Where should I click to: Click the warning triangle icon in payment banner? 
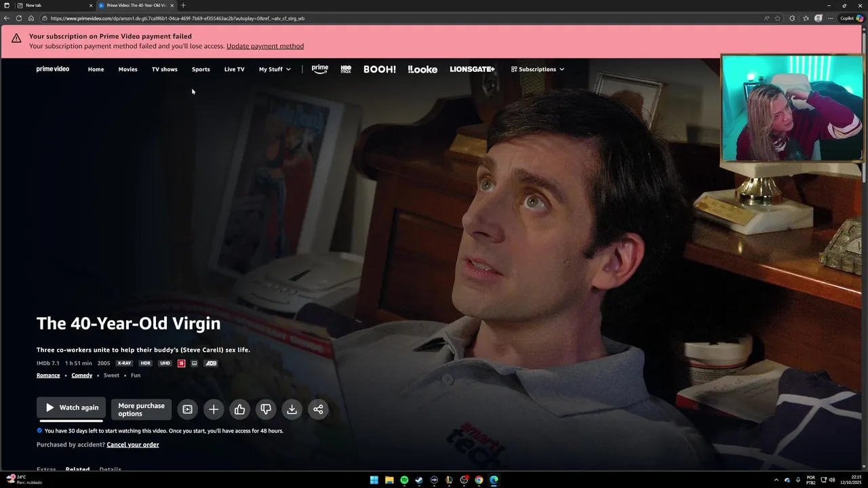click(x=16, y=39)
